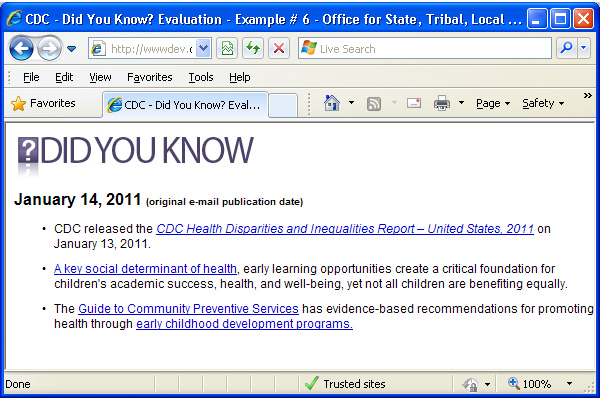Click the January 14, 2011 heading
Viewport: 600px width, 400px height.
(x=78, y=199)
